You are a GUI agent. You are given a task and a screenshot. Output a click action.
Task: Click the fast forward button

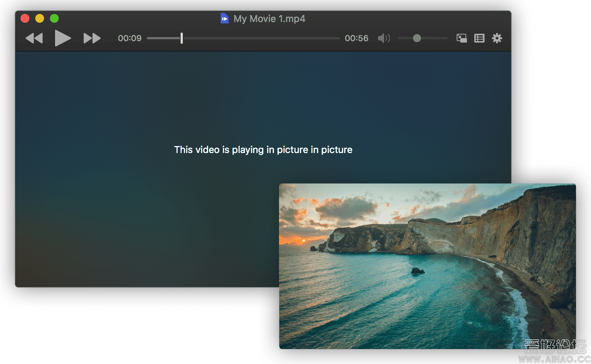point(92,38)
